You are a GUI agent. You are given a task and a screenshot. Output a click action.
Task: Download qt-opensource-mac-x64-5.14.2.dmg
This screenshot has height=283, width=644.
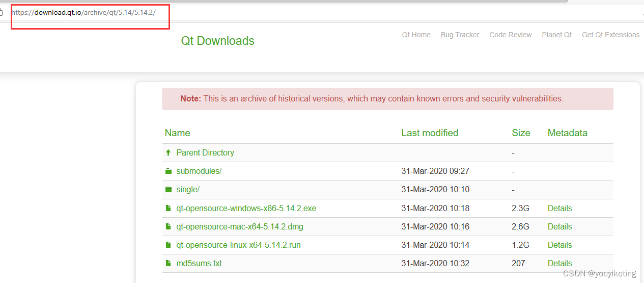240,226
